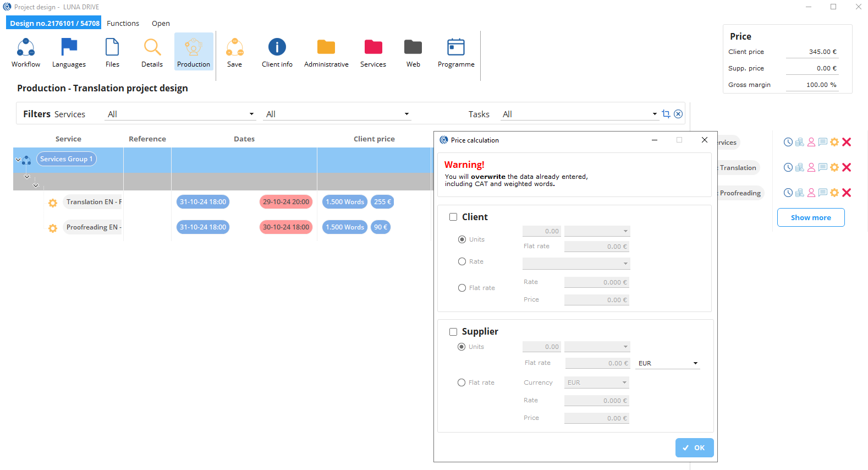The image size is (868, 470).
Task: Open the Functions menu
Action: (x=123, y=23)
